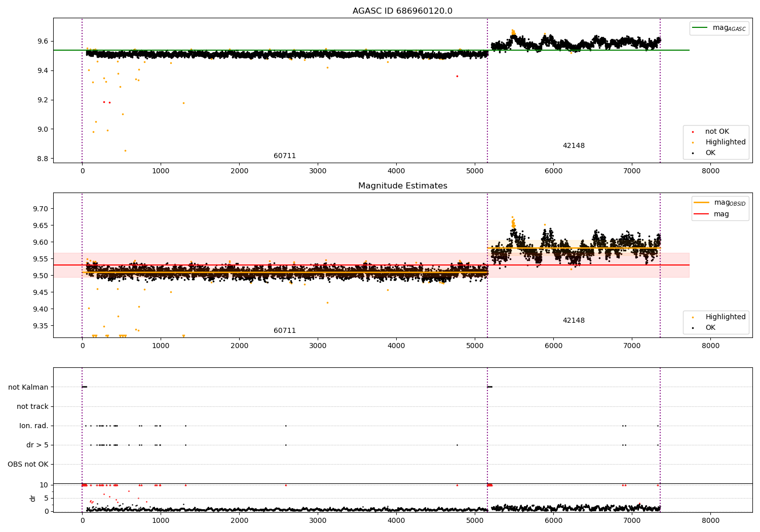Click the title 'AGASC ID 686960120.0'
760x532 pixels.
pyautogui.click(x=402, y=11)
